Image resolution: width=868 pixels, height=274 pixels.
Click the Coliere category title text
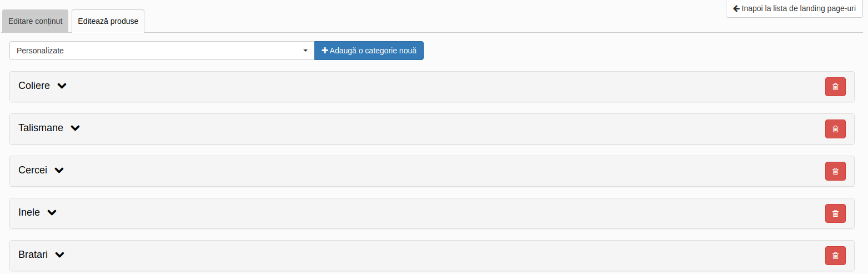coord(34,86)
